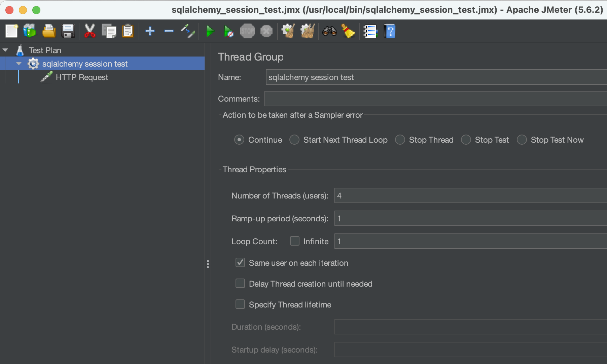607x364 pixels.
Task: Choose Start Next Thread Loop option
Action: coord(294,140)
